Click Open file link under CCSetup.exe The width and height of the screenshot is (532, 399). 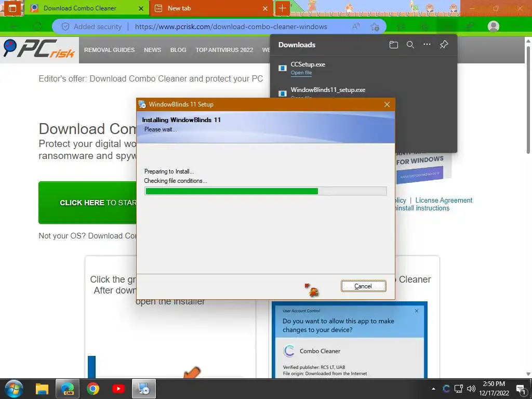point(301,73)
